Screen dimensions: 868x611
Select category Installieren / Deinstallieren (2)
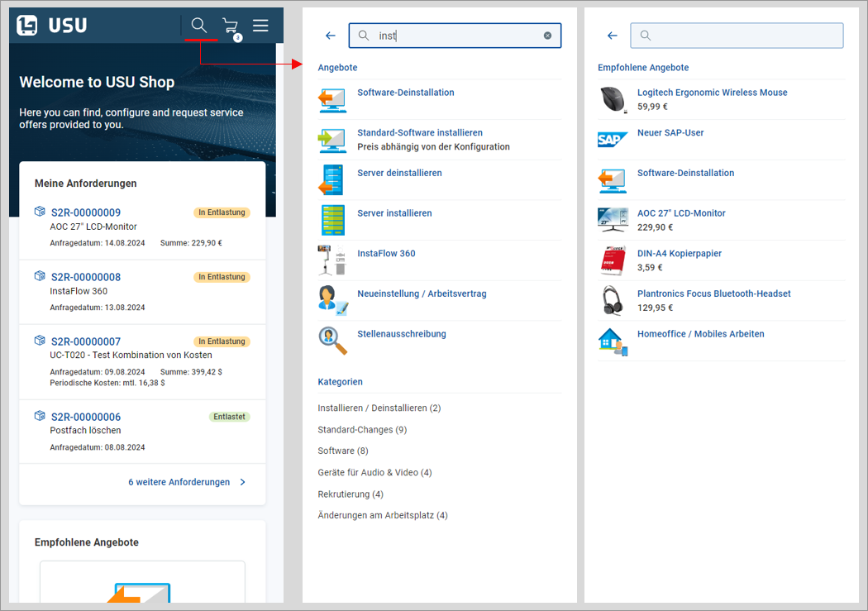[x=379, y=408]
